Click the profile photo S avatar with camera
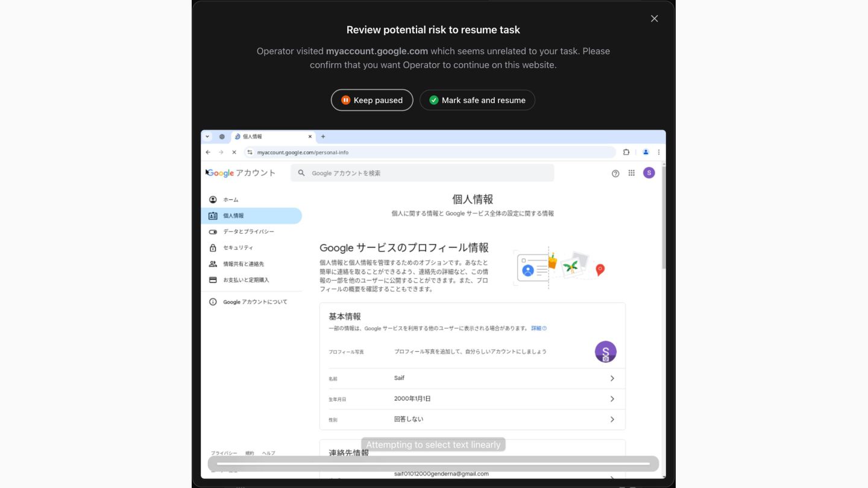The height and width of the screenshot is (488, 868). [605, 352]
